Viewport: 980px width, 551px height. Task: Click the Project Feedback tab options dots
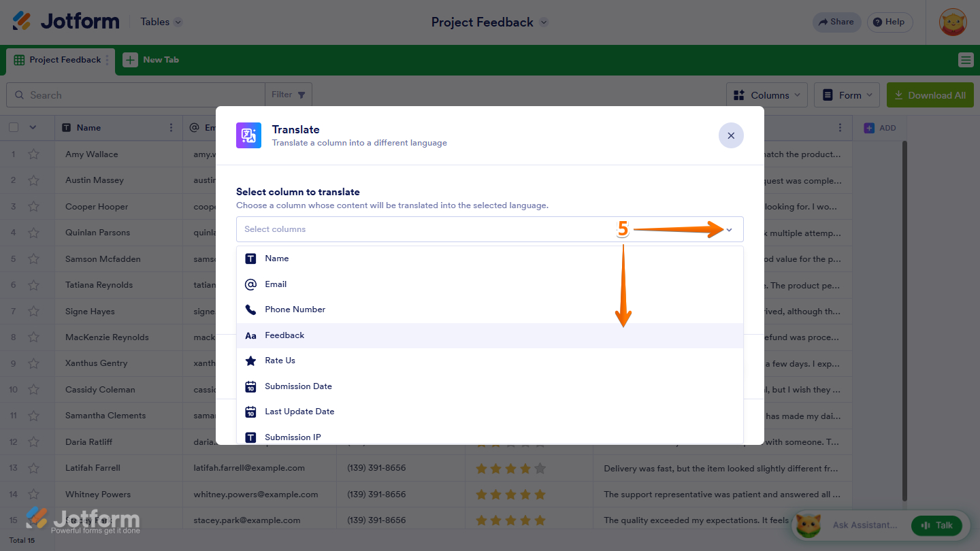tap(107, 60)
